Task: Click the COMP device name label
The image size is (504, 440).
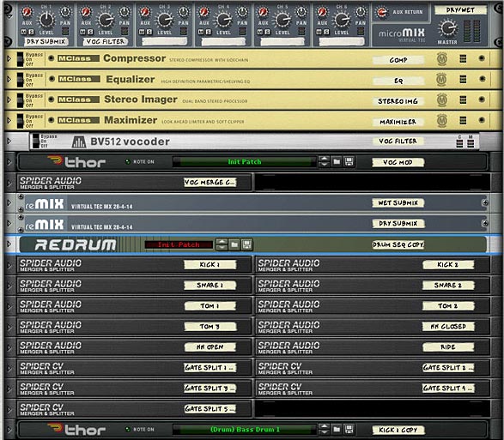Action: 398,60
